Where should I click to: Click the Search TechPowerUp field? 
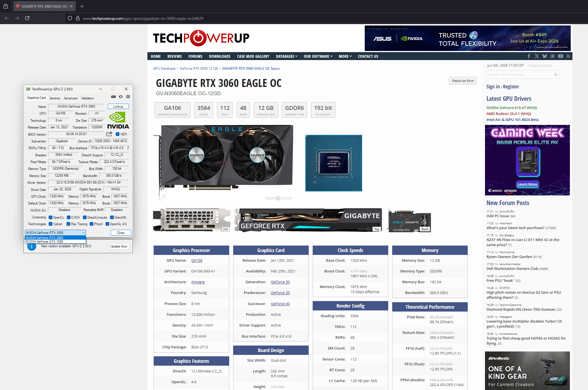(523, 75)
